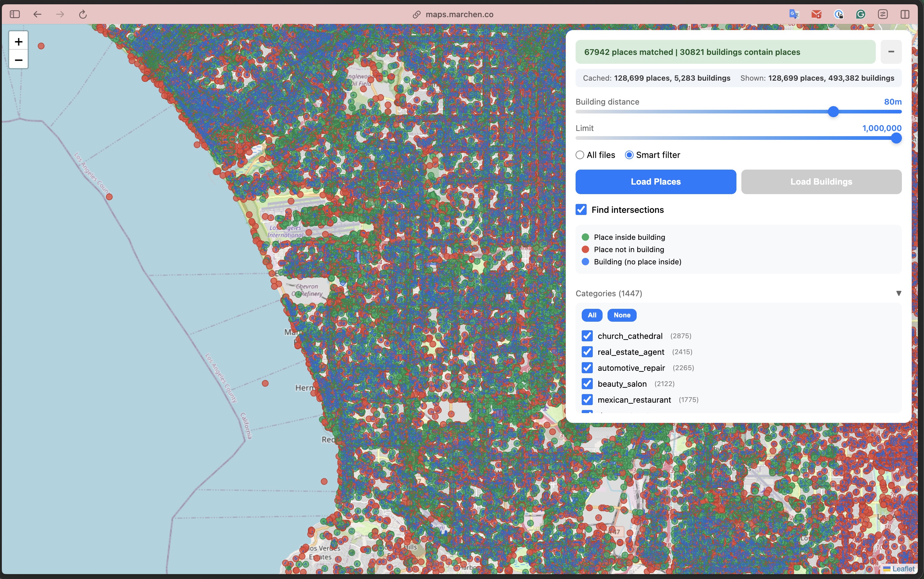Navigate back with the back arrow

pyautogui.click(x=37, y=14)
